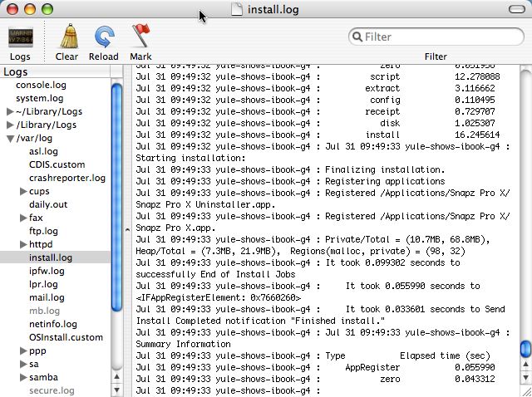Click the extract time value 3.116662
Viewport: 532px width, 397px height.
coord(475,89)
